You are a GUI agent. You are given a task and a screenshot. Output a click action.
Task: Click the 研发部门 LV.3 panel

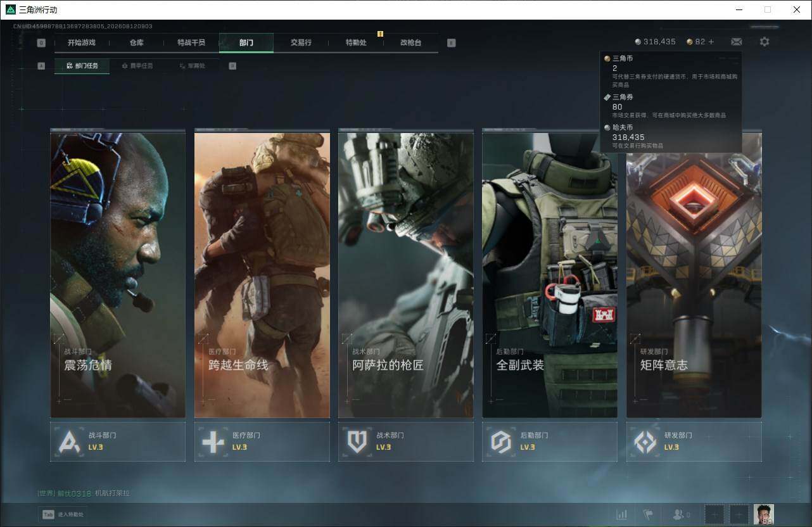[694, 441]
